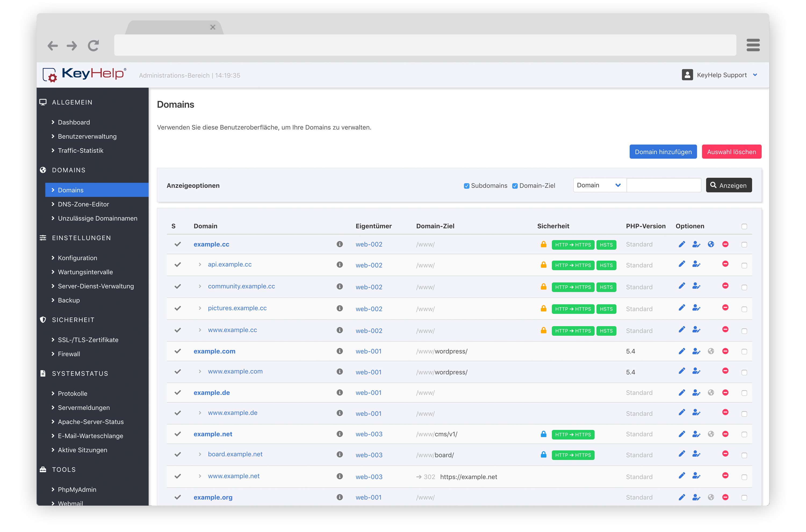Screen dimensions: 806x532
Task: Open DNS-Zone-Editor in the sidebar
Action: click(x=83, y=204)
